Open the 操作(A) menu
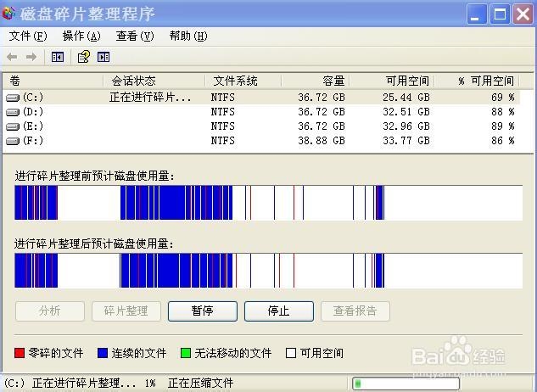Screen dimensions: 537x392 click(81, 36)
